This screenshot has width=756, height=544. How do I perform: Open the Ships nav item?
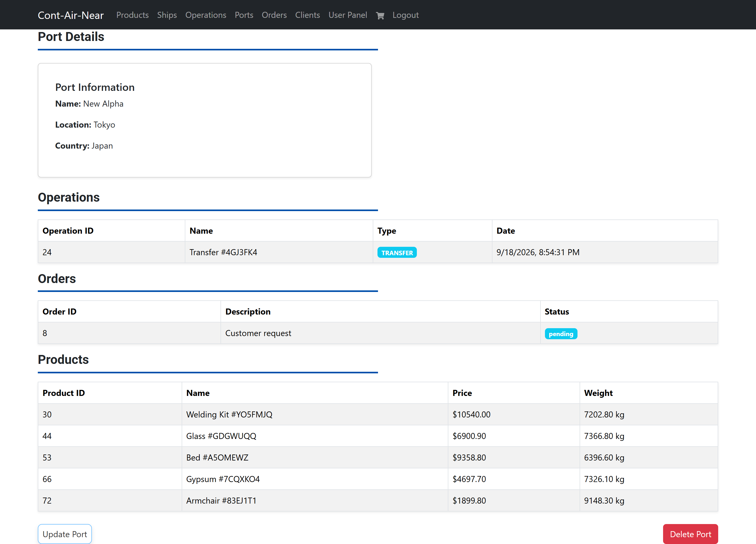coord(167,15)
